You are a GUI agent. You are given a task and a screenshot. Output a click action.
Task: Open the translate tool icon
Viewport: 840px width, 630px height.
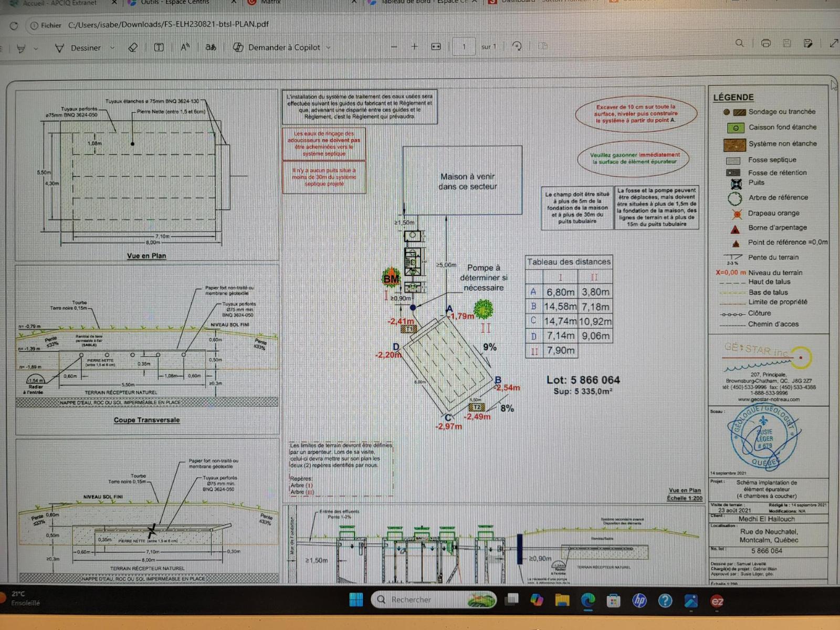211,47
